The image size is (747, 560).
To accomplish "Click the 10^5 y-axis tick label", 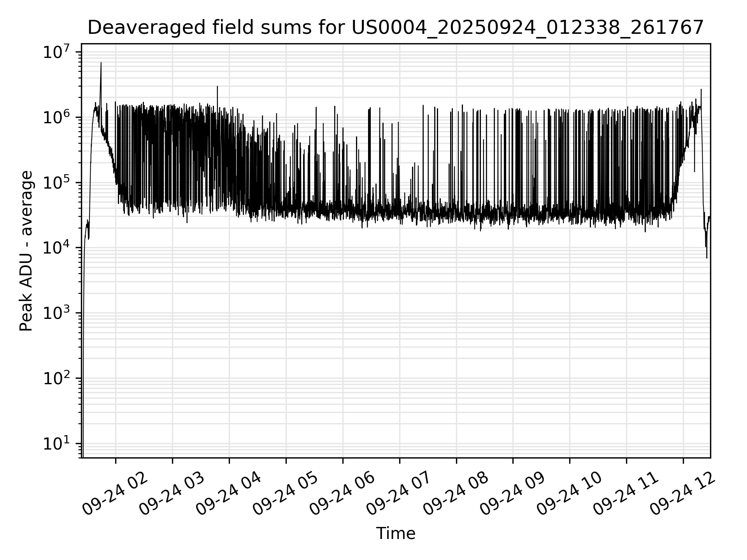I will 56,182.
